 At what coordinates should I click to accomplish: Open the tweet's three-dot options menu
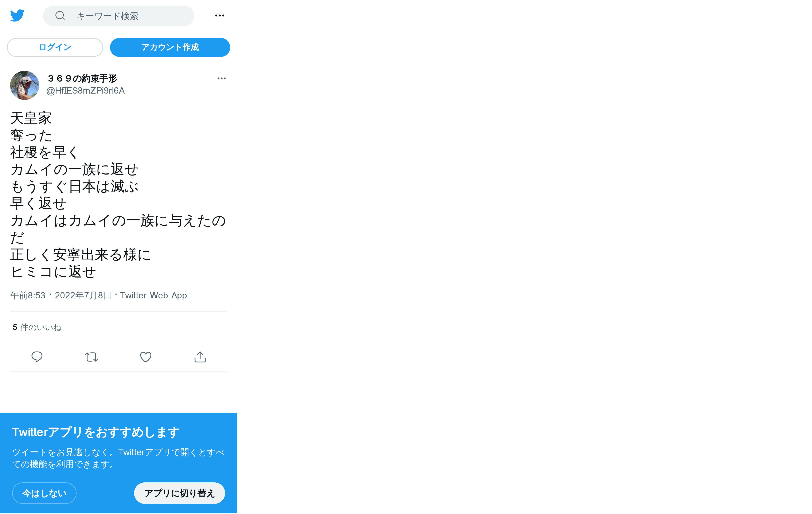pyautogui.click(x=222, y=79)
